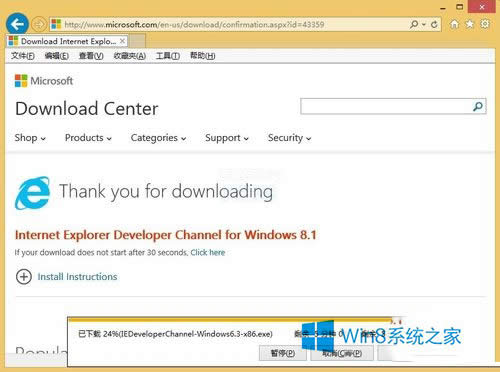500x372 pixels.
Task: Minimize the browser window
Action: pos(443,7)
